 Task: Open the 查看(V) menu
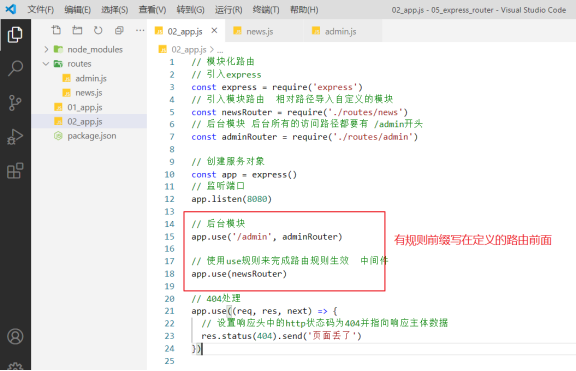point(152,10)
